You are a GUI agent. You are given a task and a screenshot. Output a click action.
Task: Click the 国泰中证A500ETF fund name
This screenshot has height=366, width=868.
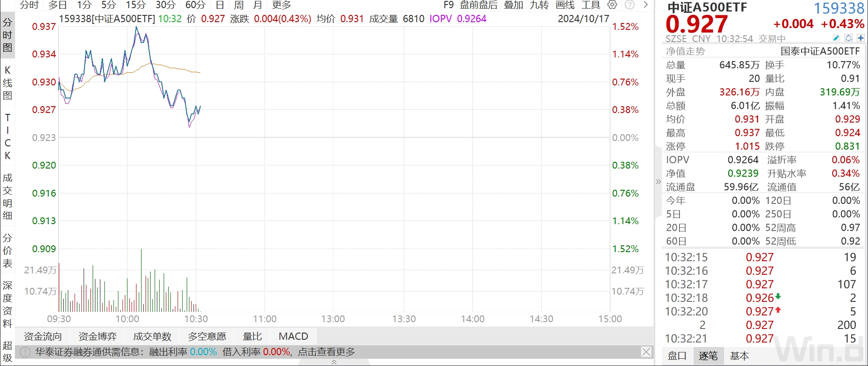coord(820,52)
